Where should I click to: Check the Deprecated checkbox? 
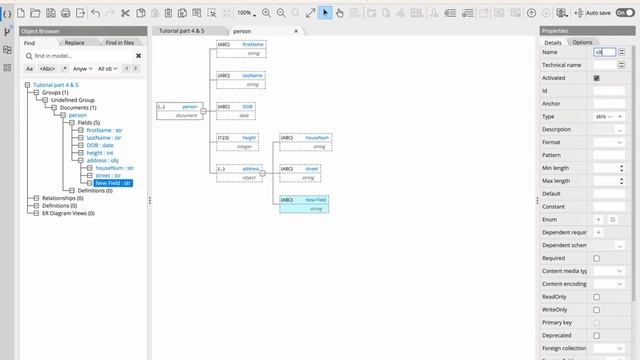[x=596, y=336]
